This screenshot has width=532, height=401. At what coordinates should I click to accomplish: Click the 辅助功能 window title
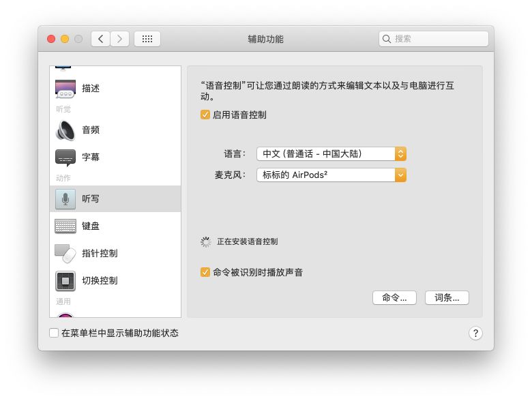(266, 40)
